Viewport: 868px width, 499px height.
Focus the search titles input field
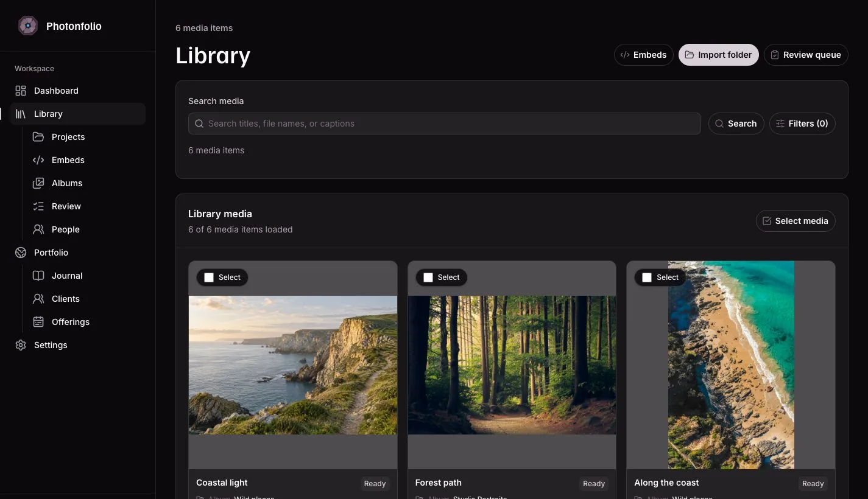[x=445, y=124]
